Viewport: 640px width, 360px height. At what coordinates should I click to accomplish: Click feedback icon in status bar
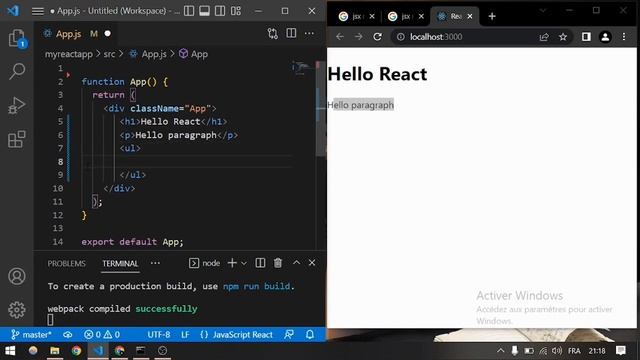coord(289,335)
